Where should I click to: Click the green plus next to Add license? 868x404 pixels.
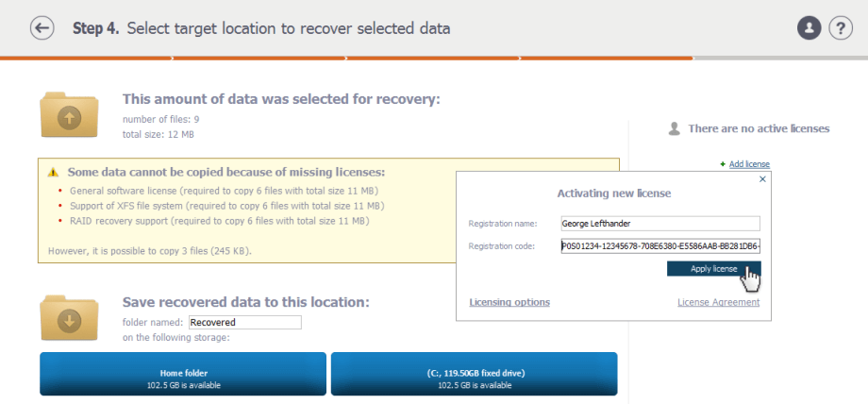[723, 164]
